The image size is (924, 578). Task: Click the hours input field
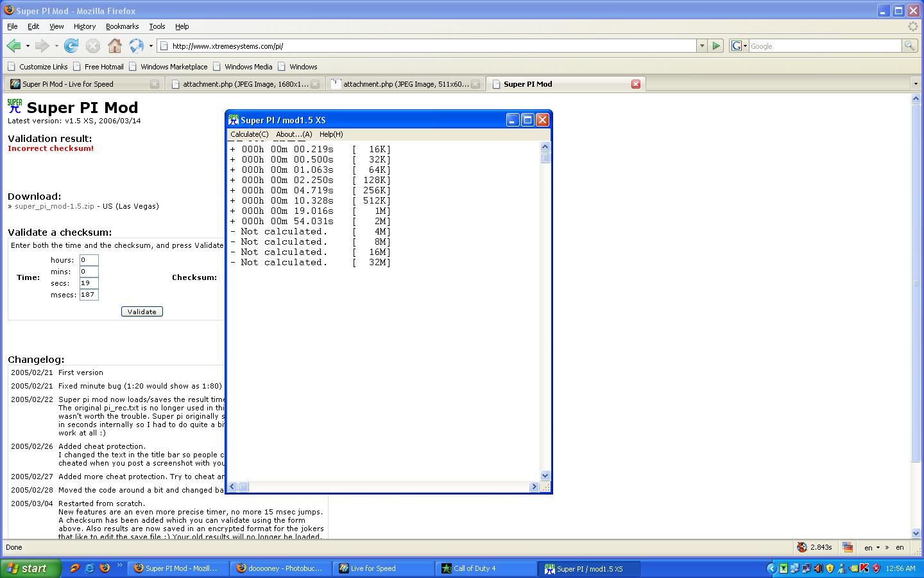(89, 260)
